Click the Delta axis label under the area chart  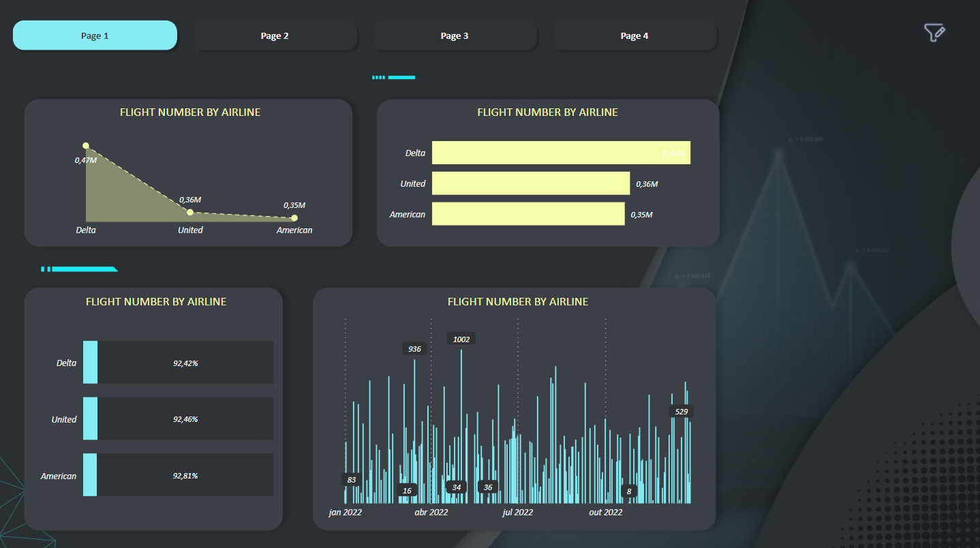86,230
